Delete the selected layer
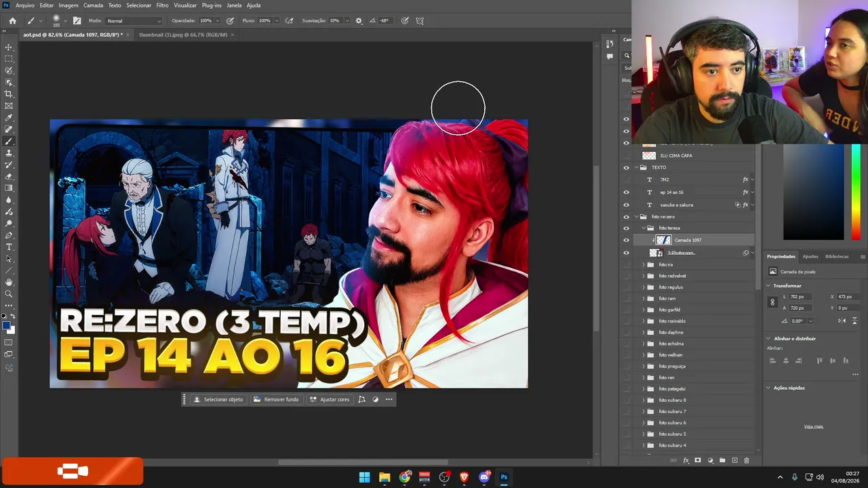This screenshot has width=868, height=488. click(747, 460)
